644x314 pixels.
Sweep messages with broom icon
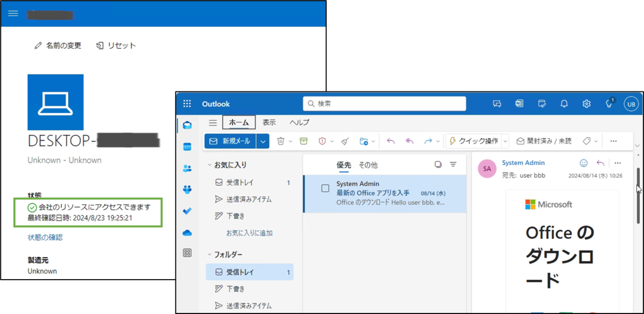(x=345, y=141)
